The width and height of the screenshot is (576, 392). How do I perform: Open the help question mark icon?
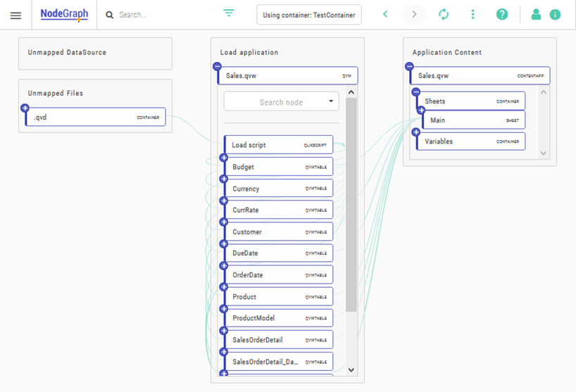point(502,14)
